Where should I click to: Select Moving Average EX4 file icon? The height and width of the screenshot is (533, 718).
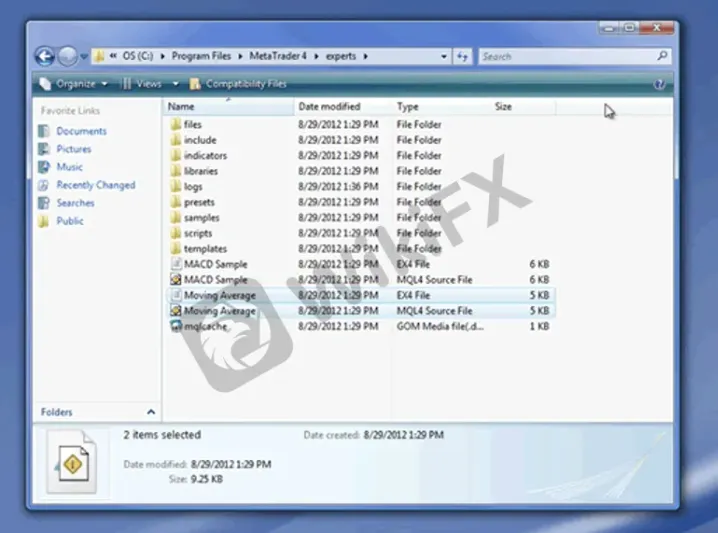click(176, 295)
